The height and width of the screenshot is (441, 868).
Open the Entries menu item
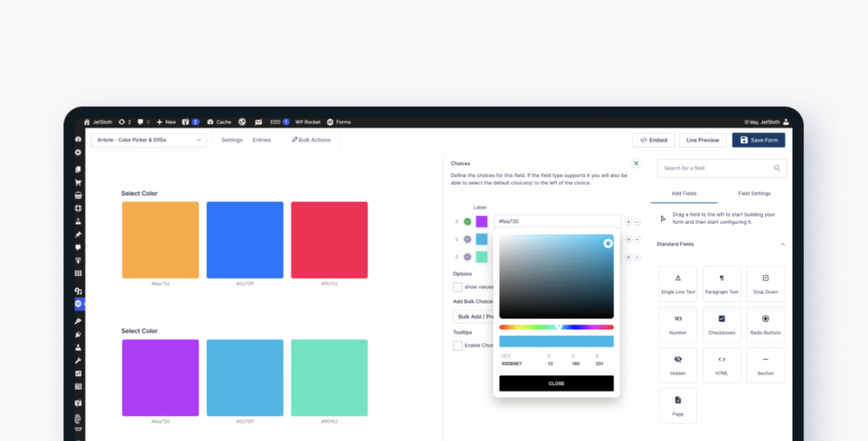(x=261, y=140)
